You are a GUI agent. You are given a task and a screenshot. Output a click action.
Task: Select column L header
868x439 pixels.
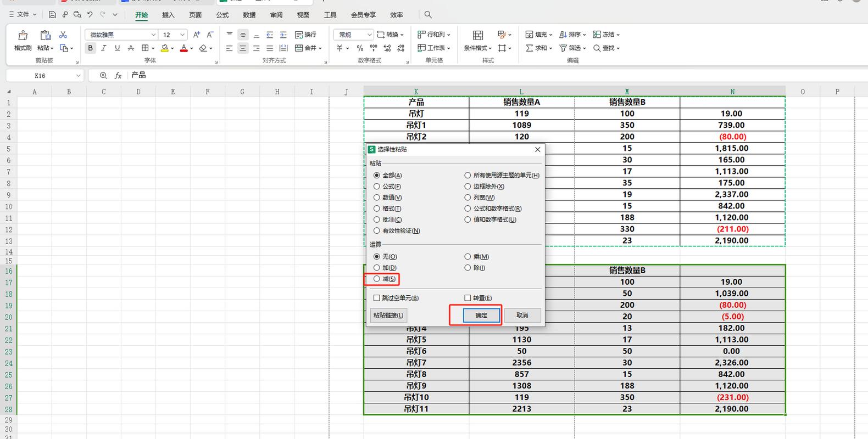[522, 92]
